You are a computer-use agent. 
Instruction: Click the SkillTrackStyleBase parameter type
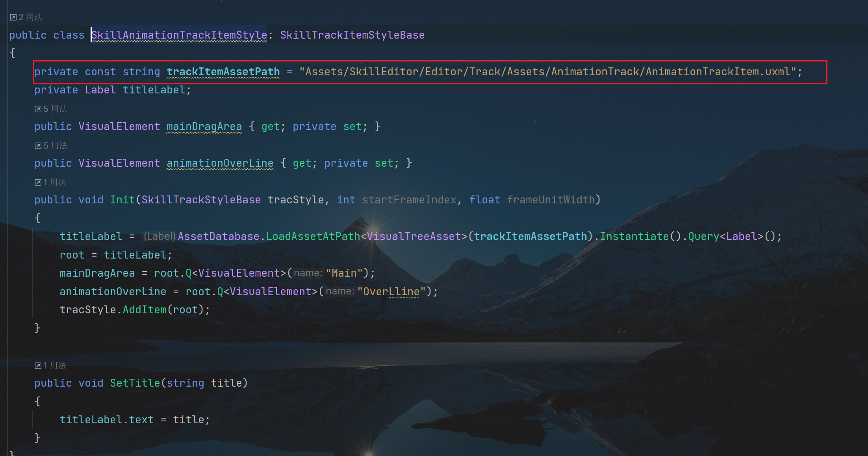201,200
